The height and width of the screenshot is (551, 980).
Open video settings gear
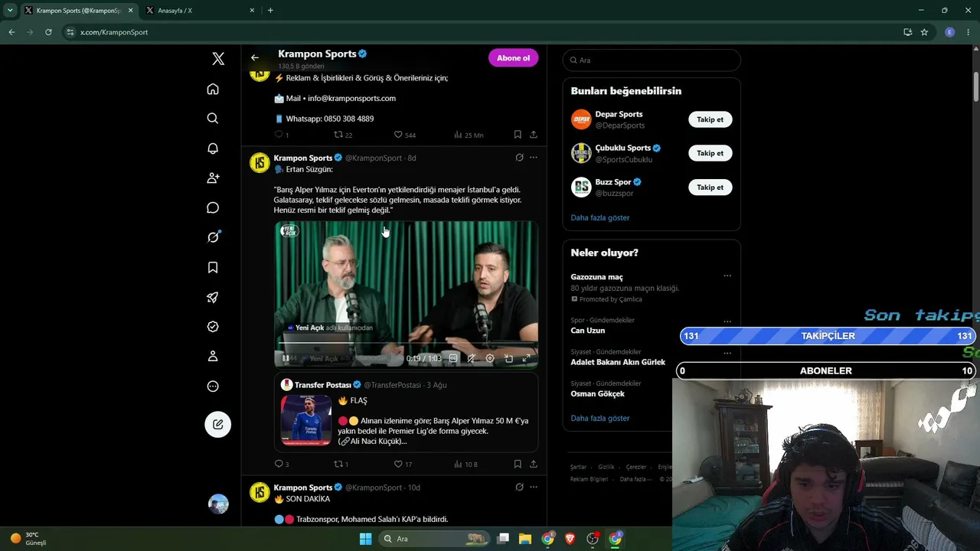(x=490, y=358)
